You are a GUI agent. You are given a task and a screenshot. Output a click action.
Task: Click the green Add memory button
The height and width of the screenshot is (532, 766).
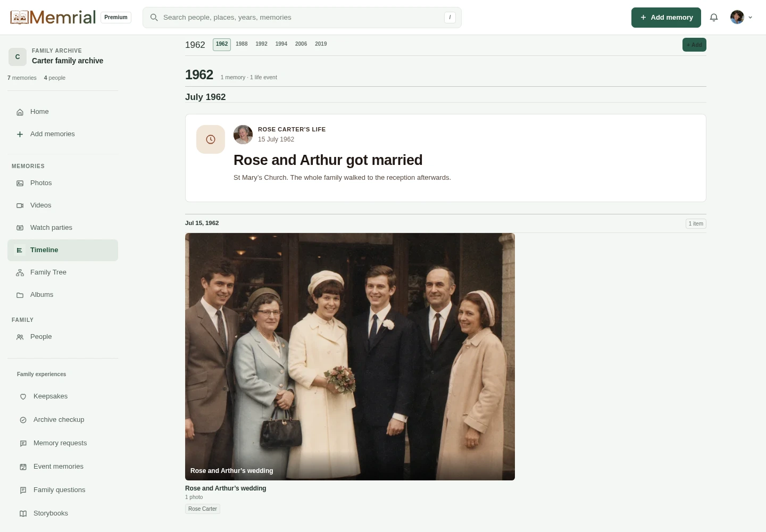(x=666, y=18)
